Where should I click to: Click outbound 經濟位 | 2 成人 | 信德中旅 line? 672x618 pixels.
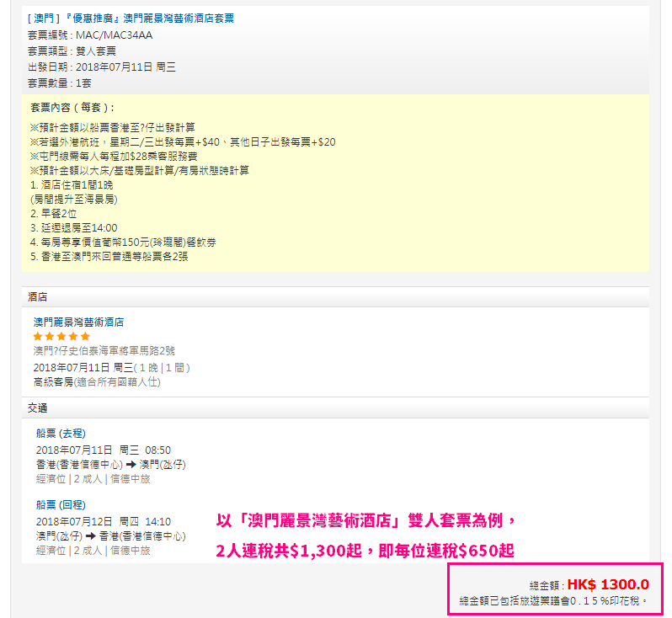93,479
